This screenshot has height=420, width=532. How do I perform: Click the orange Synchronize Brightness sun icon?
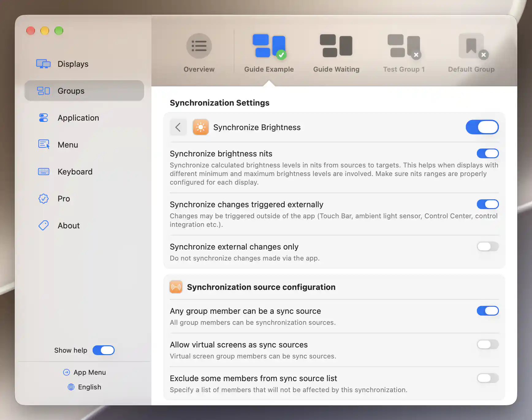pyautogui.click(x=201, y=127)
